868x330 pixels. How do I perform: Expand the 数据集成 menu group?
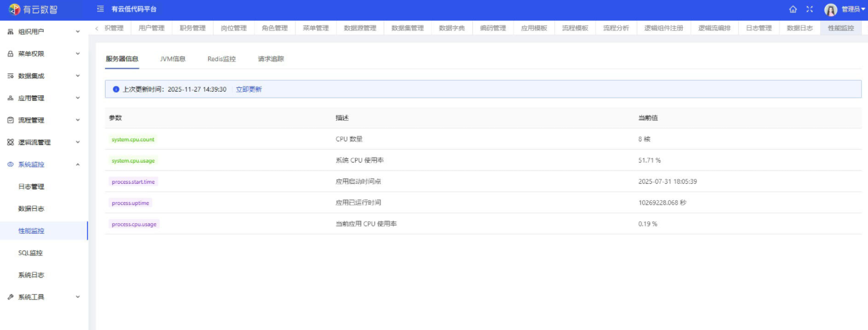44,76
